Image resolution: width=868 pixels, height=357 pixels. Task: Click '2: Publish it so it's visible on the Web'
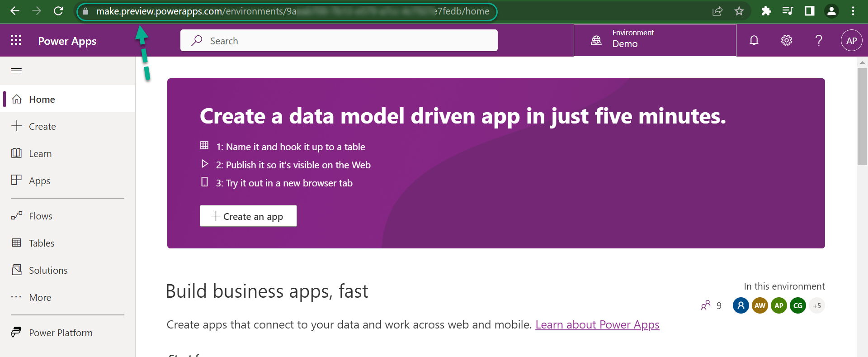click(x=293, y=165)
